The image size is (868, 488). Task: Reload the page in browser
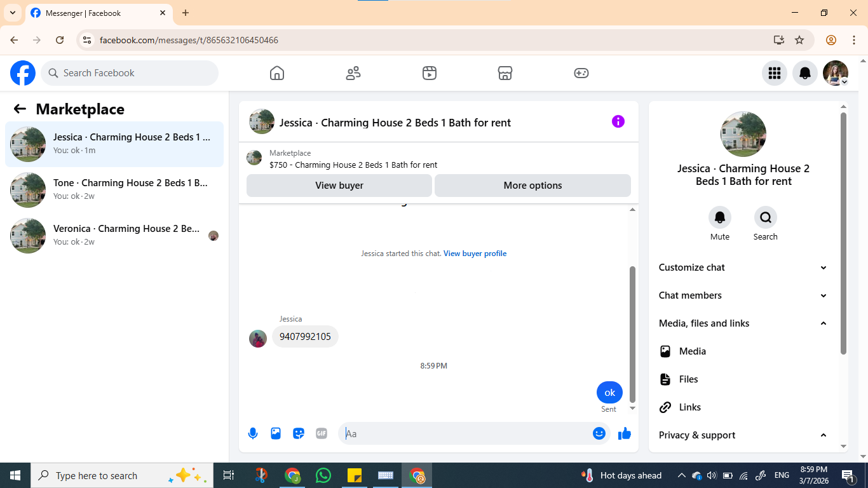tap(60, 40)
